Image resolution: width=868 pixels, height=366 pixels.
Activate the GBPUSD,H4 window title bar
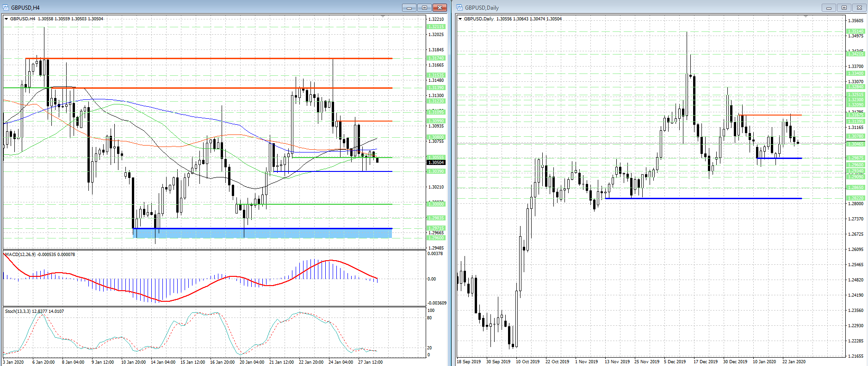tap(185, 7)
